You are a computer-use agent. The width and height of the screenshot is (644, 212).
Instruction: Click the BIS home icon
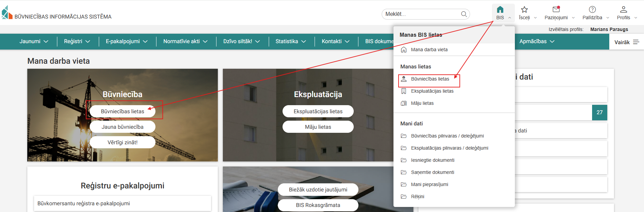click(x=500, y=9)
